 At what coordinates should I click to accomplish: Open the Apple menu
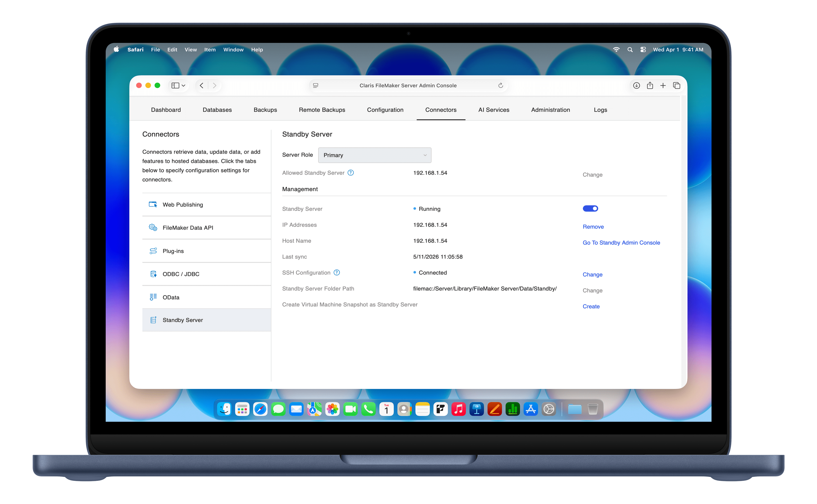116,49
